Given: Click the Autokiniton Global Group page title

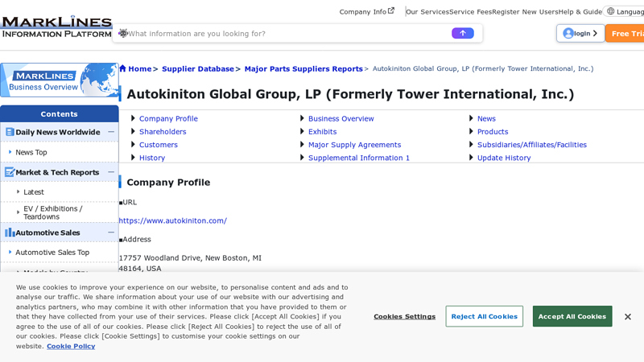Looking at the screenshot, I should click(x=350, y=94).
